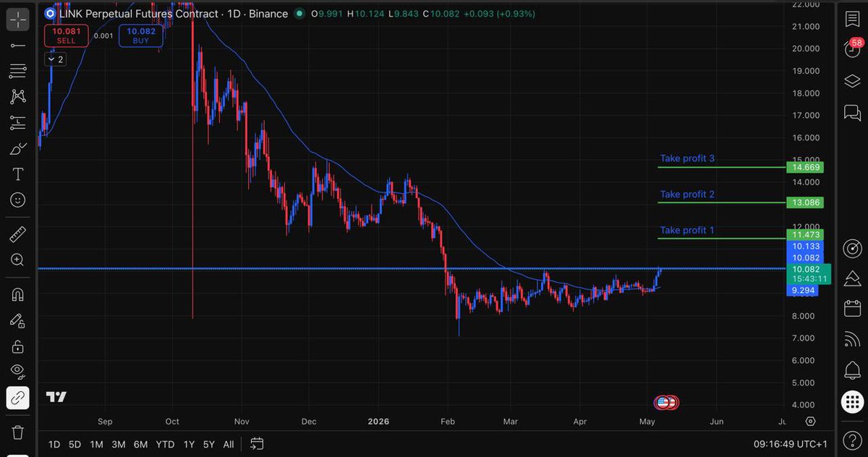Select the trend line drawing tool
This screenshot has width=868, height=457.
click(18, 46)
